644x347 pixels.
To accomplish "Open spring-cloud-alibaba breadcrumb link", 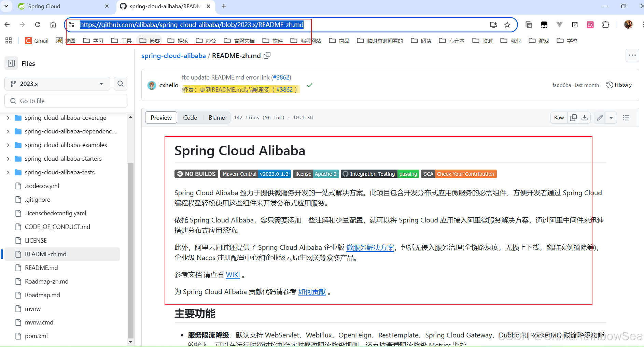I will (x=173, y=56).
